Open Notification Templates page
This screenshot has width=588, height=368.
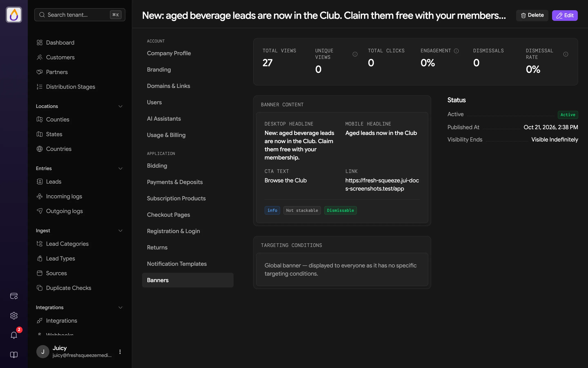click(x=188, y=264)
